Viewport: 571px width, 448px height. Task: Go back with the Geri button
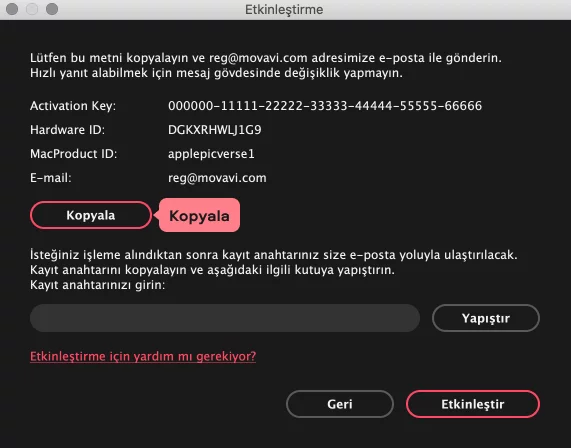pos(340,404)
